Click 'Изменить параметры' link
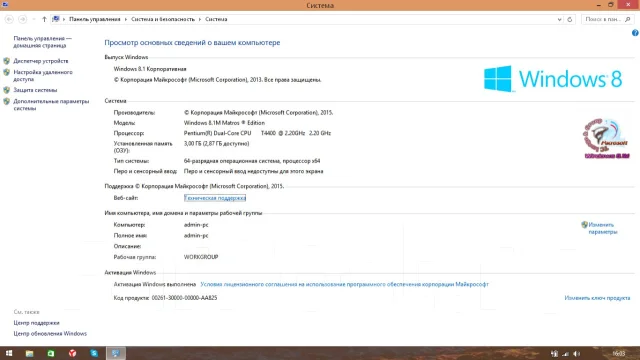This screenshot has height=360, width=640. [603, 228]
